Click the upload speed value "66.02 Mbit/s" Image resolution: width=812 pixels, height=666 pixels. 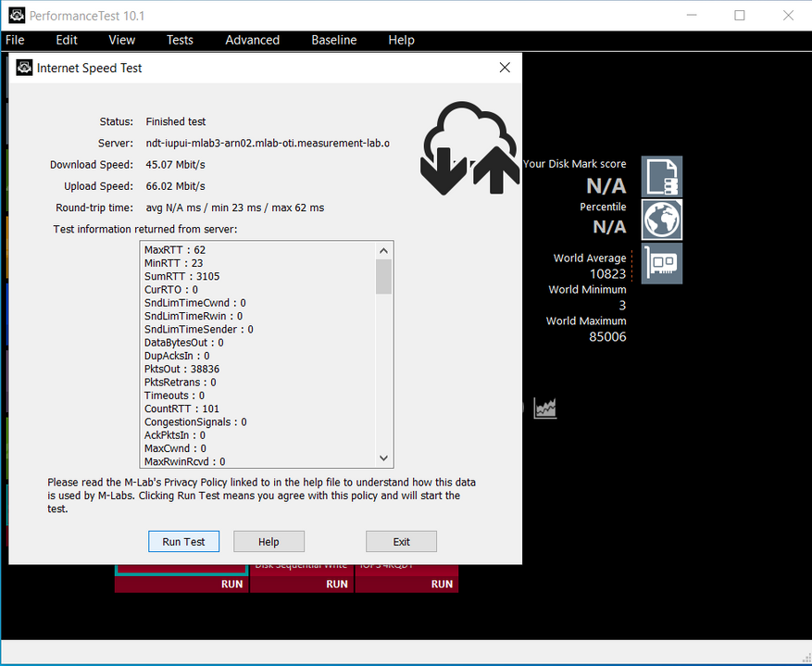pyautogui.click(x=176, y=186)
